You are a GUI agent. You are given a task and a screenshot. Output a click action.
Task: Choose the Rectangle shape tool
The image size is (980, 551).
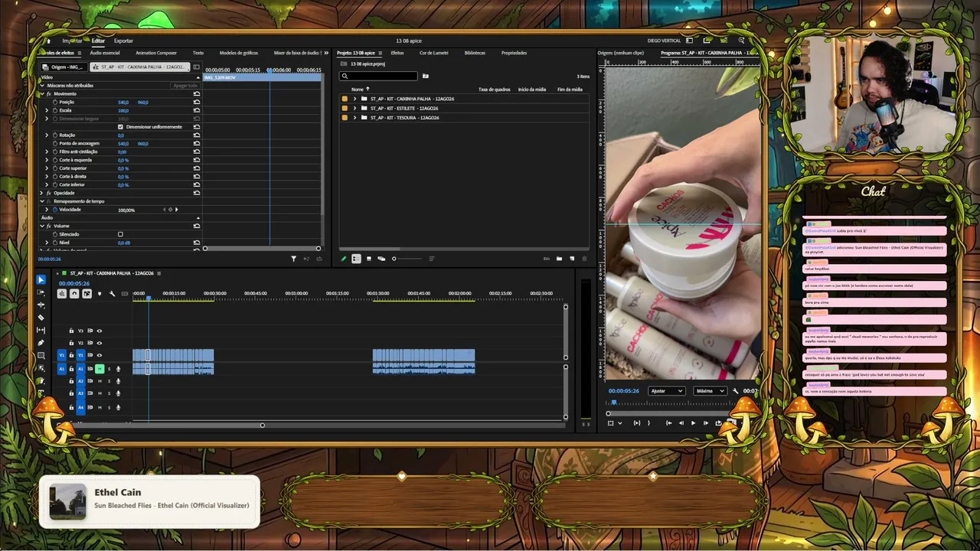41,355
